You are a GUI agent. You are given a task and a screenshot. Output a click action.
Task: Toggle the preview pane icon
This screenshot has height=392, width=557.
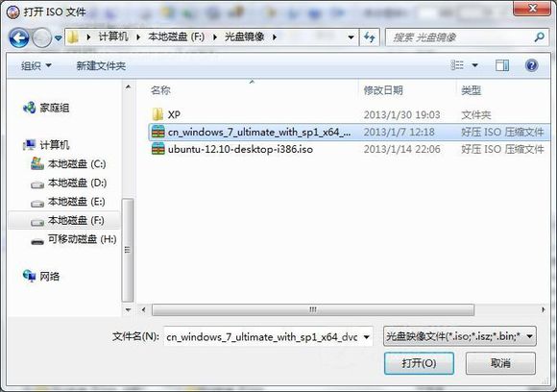(x=502, y=65)
